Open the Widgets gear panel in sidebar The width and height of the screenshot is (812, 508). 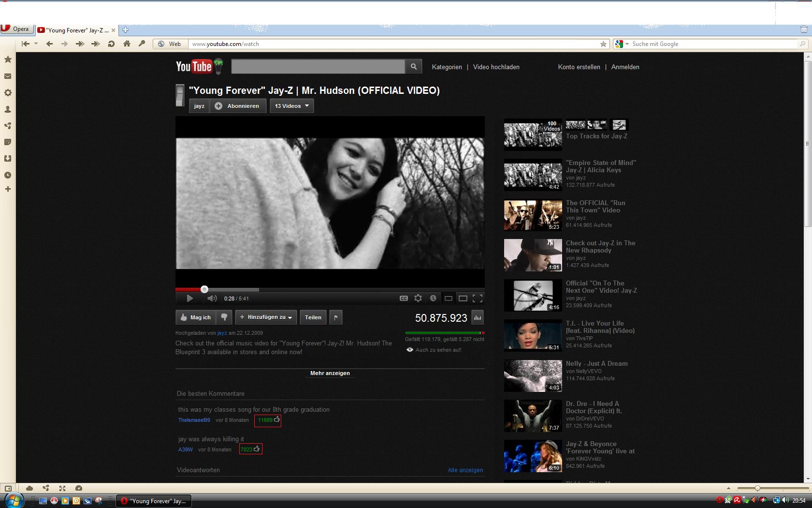(8, 92)
